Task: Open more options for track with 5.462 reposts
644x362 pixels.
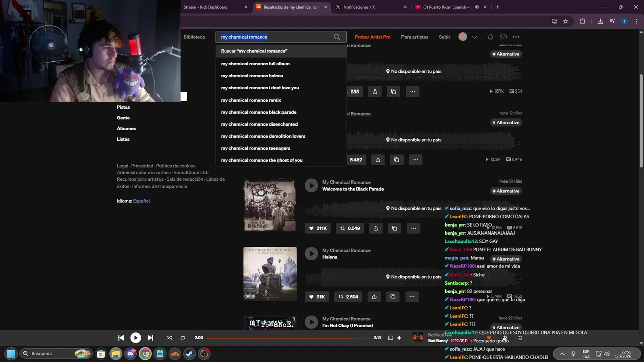Action: pyautogui.click(x=415, y=160)
